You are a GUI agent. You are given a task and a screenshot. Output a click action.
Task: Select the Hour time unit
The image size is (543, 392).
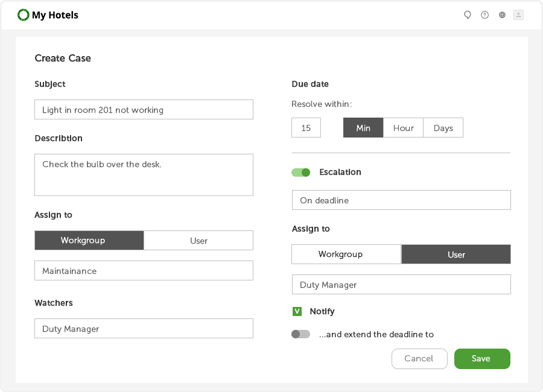click(x=403, y=128)
